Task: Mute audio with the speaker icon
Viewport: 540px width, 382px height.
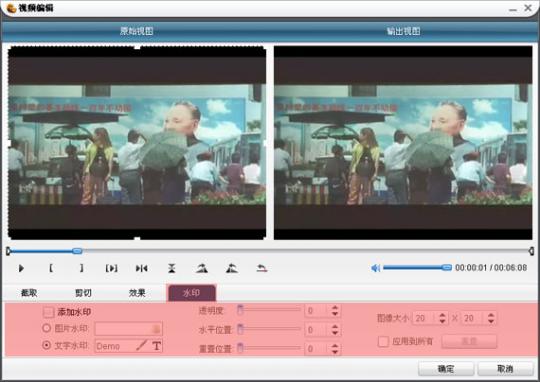Action: click(376, 268)
